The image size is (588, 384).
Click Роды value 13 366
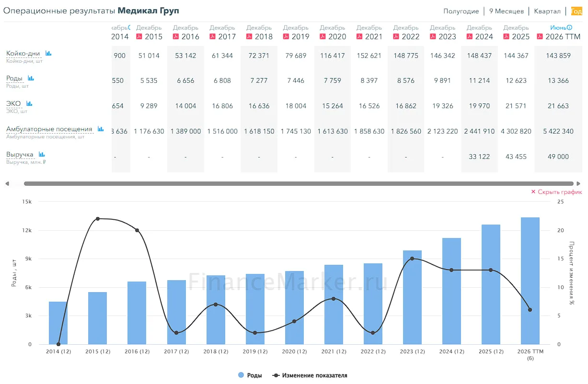point(558,80)
